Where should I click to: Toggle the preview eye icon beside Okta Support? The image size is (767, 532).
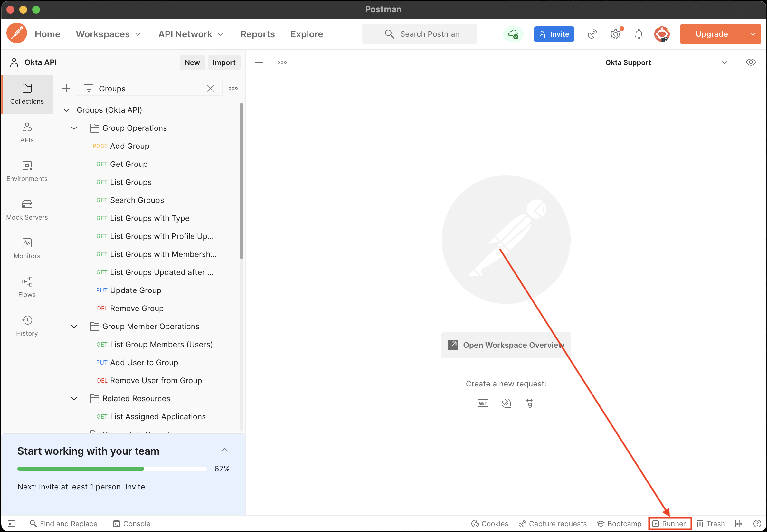751,62
